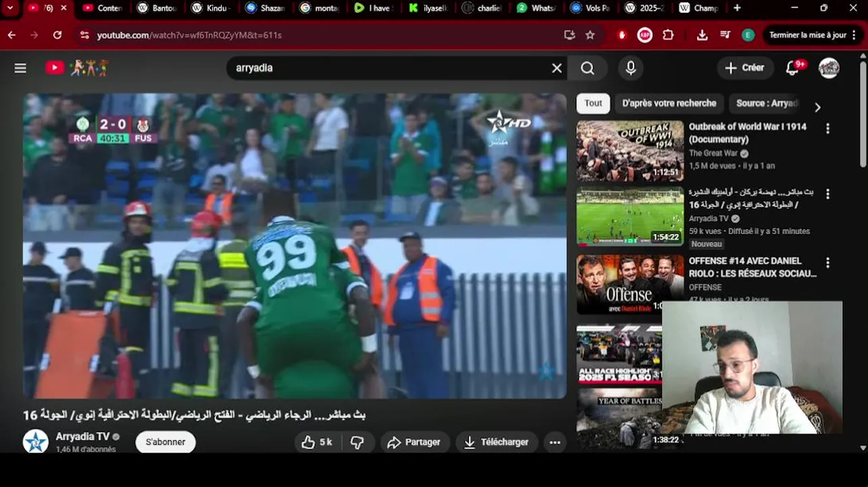This screenshot has width=868, height=487.
Task: Switch to the Vols Pa tab
Action: [x=589, y=8]
